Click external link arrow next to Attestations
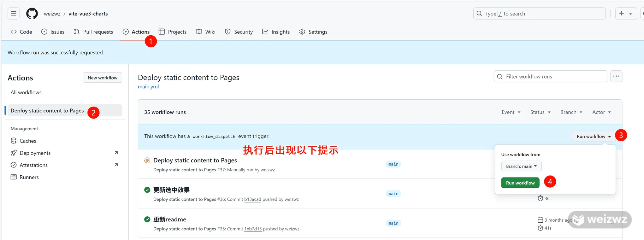The height and width of the screenshot is (240, 644). [116, 165]
